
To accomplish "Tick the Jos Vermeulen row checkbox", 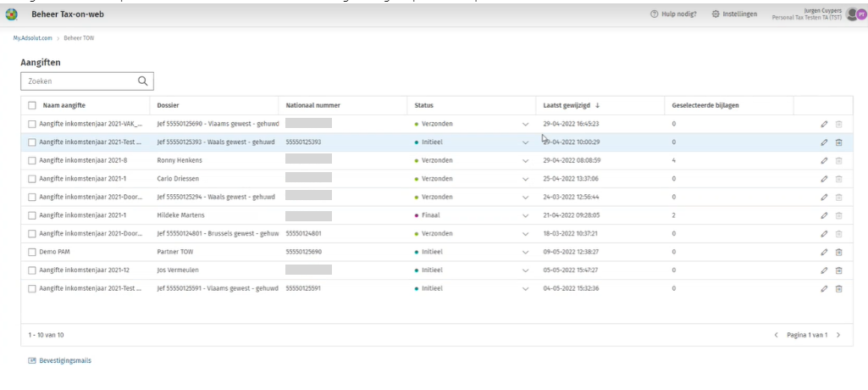I will pos(32,270).
